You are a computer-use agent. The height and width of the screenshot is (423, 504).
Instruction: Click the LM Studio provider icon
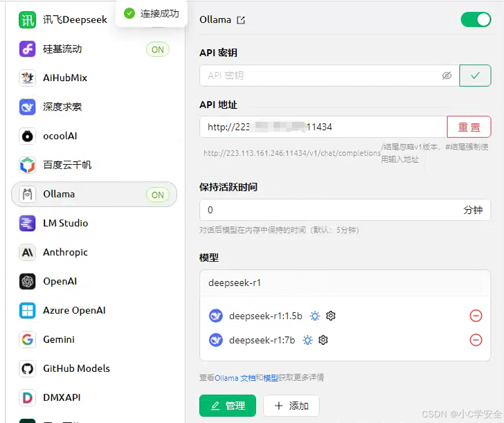pyautogui.click(x=27, y=223)
